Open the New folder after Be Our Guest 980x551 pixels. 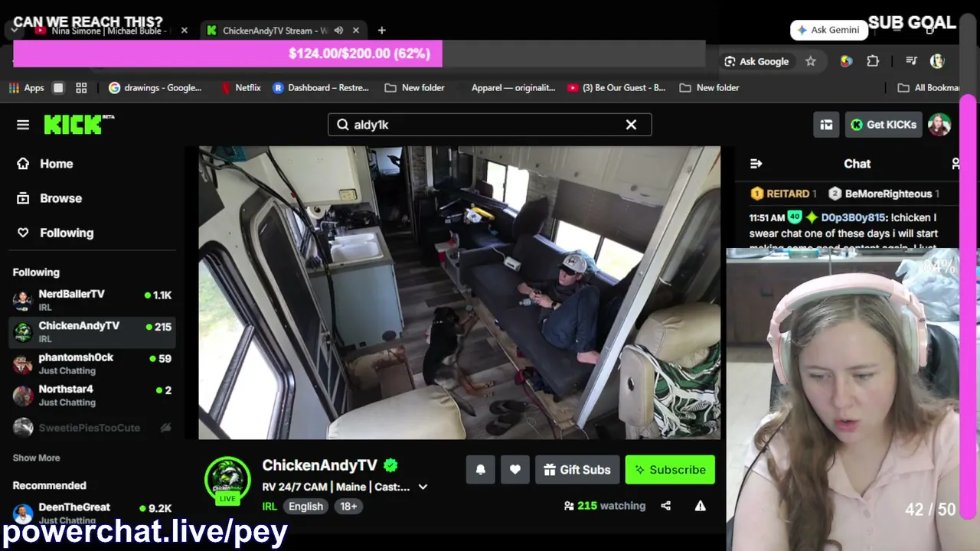[x=709, y=88]
